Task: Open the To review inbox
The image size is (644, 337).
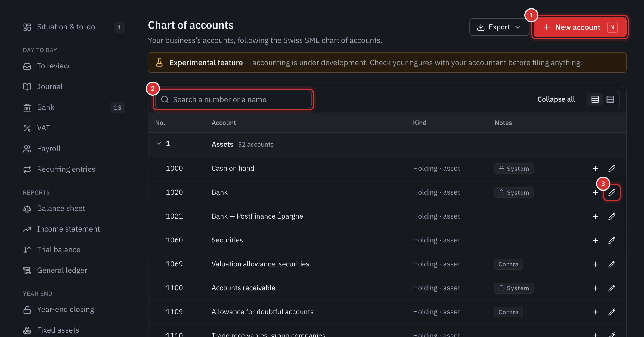Action: click(x=73, y=66)
